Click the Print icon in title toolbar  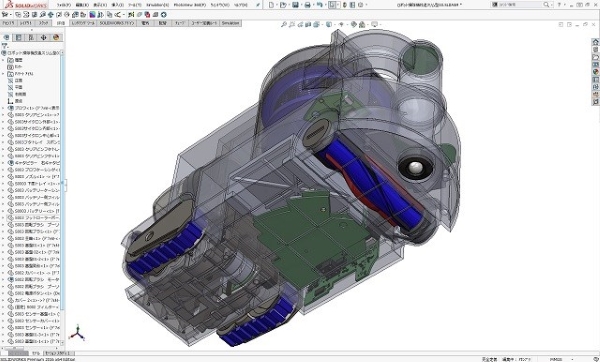pyautogui.click(x=307, y=5)
